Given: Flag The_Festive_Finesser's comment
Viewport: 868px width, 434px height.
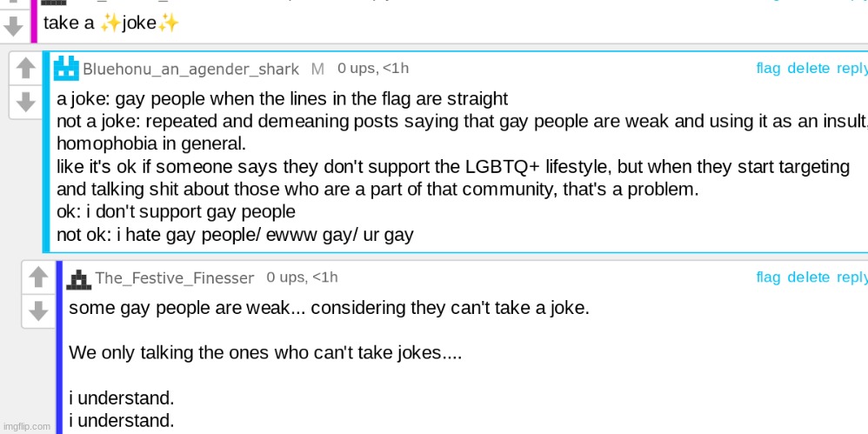Looking at the screenshot, I should coord(768,277).
